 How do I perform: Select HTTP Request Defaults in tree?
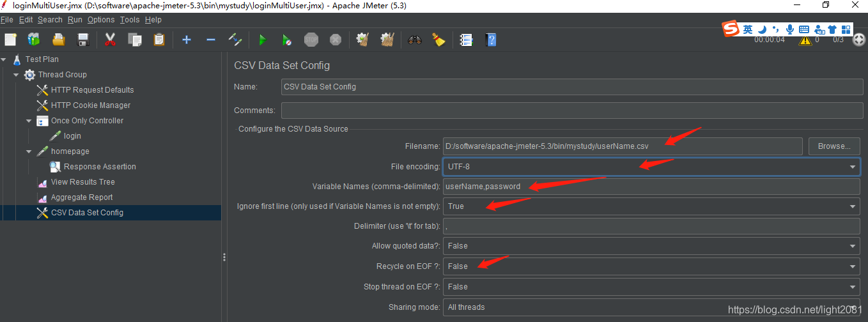[x=92, y=90]
